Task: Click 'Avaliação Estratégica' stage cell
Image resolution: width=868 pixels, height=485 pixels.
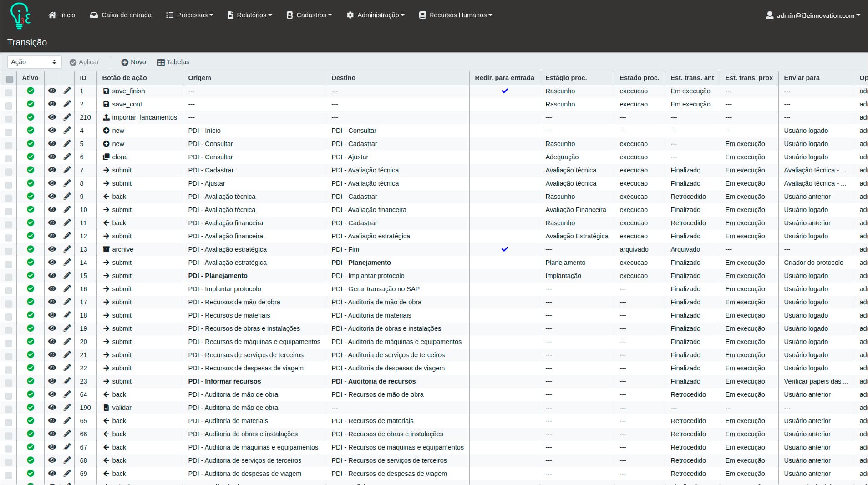Action: click(577, 236)
